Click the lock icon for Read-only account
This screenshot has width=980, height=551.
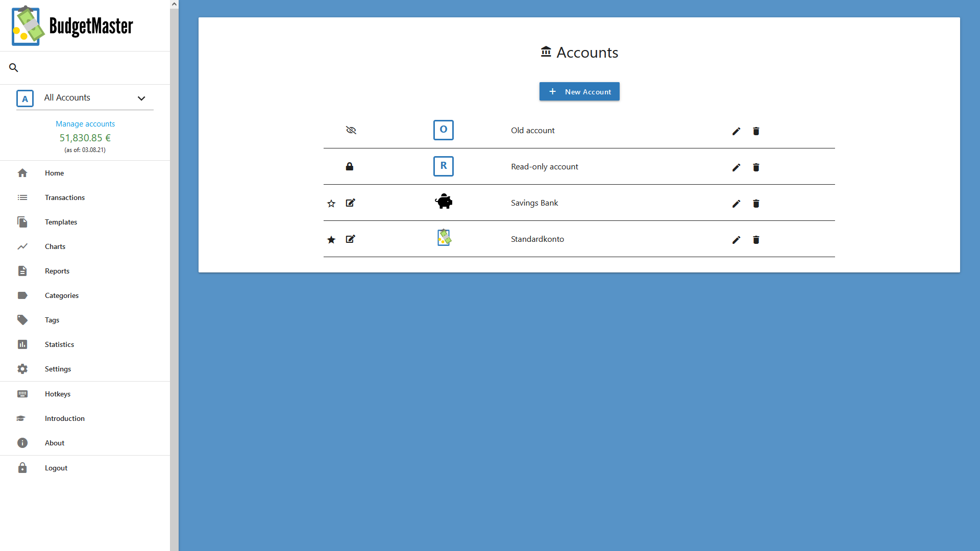tap(350, 166)
